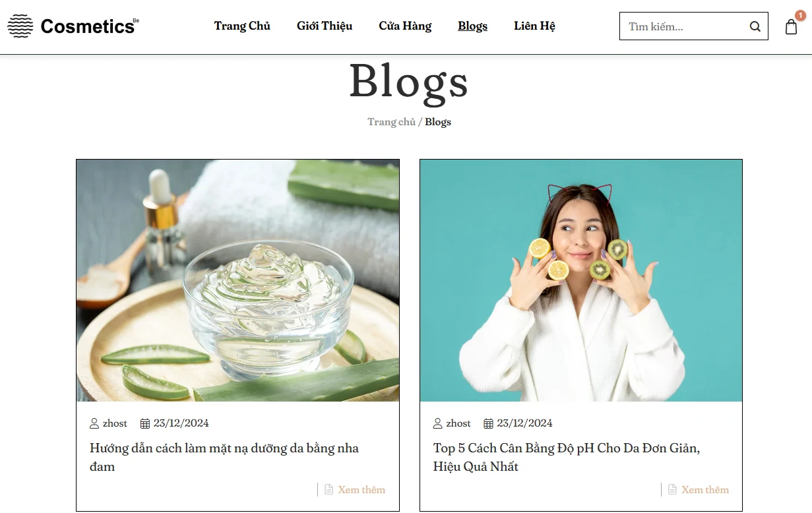Select Liên Hệ menu item

(534, 26)
